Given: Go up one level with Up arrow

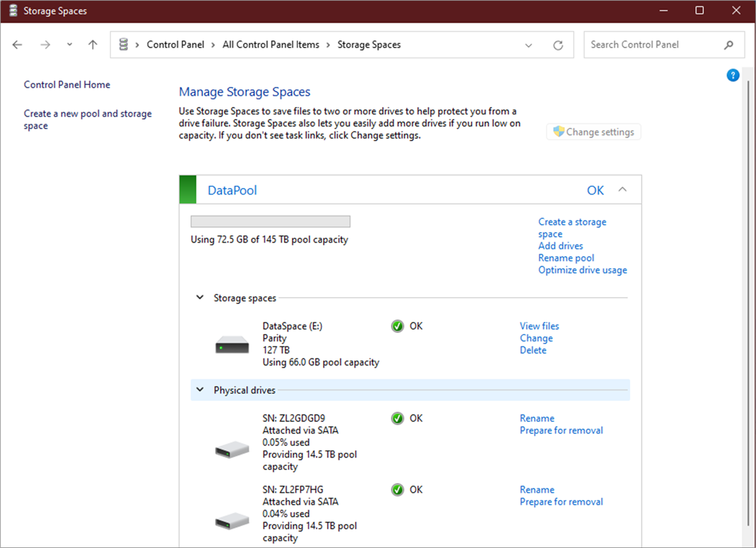Looking at the screenshot, I should point(93,45).
